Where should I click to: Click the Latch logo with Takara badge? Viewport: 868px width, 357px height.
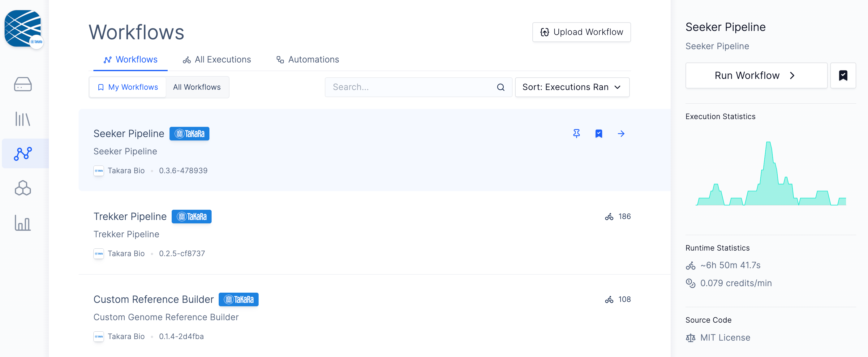coord(23,29)
